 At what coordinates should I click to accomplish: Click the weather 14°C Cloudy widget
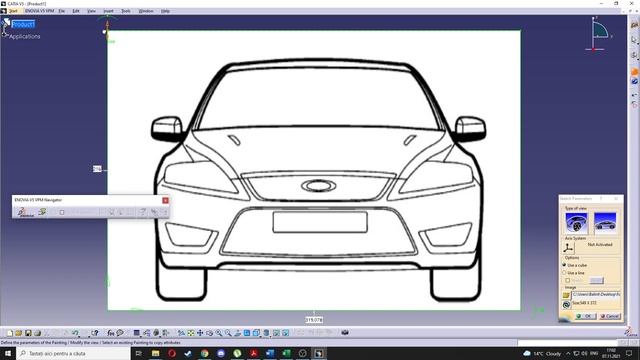(x=542, y=353)
